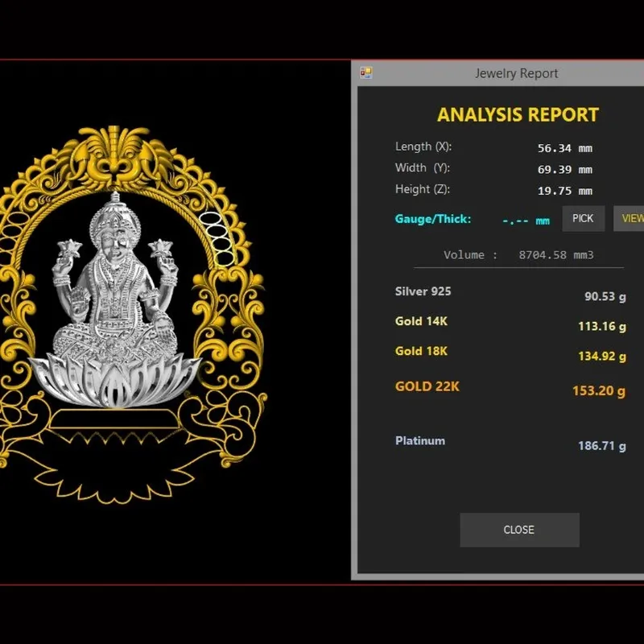The width and height of the screenshot is (644, 644).
Task: Click the gold crest ornament atop the arch
Action: pos(115,156)
